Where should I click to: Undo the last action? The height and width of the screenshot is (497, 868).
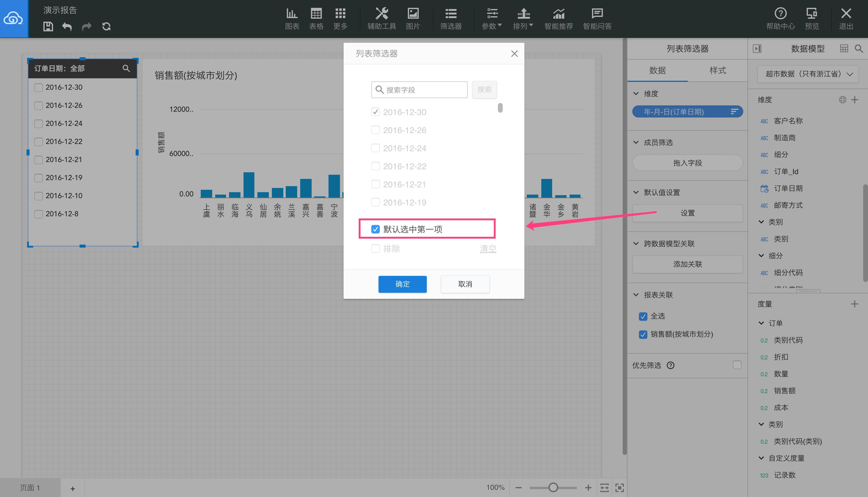point(67,27)
